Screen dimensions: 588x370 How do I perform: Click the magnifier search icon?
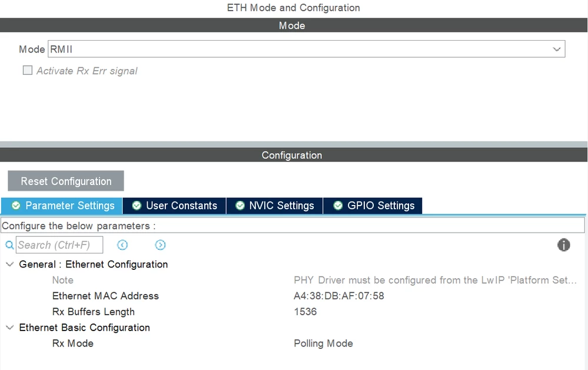(9, 246)
